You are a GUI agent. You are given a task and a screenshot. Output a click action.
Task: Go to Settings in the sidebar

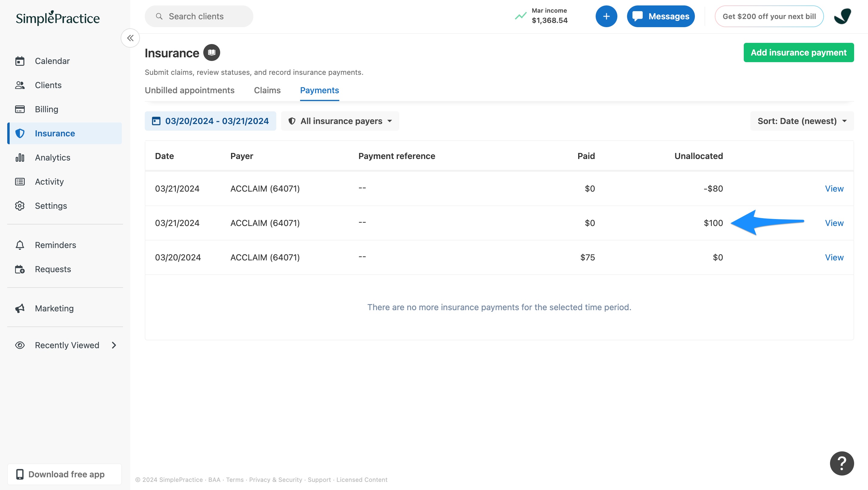[65, 205]
